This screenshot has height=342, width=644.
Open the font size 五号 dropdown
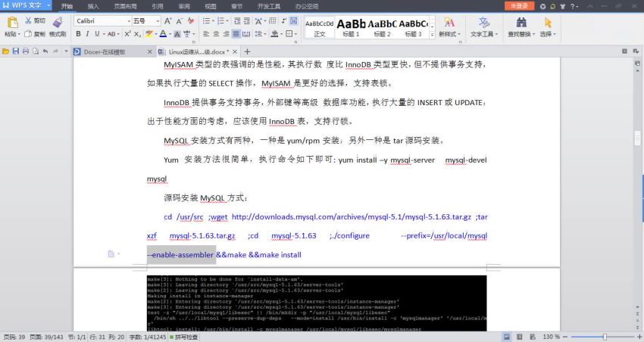(x=158, y=21)
